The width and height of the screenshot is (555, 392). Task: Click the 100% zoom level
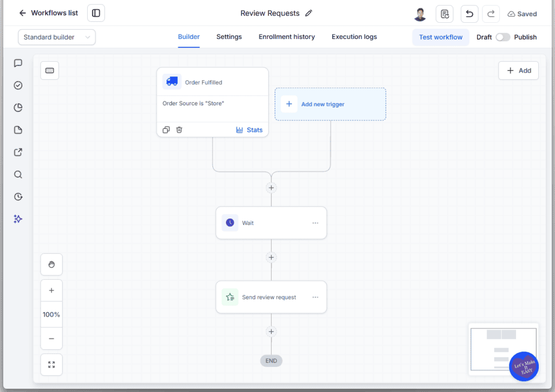51,314
